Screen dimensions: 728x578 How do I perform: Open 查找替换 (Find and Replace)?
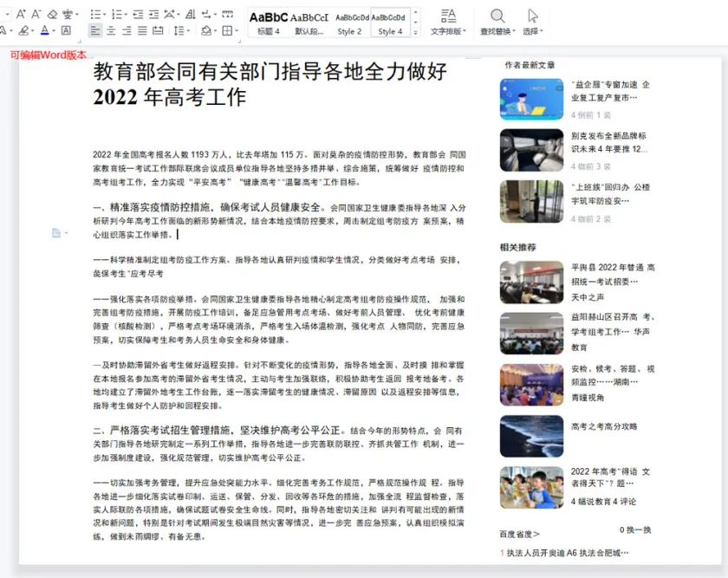495,21
